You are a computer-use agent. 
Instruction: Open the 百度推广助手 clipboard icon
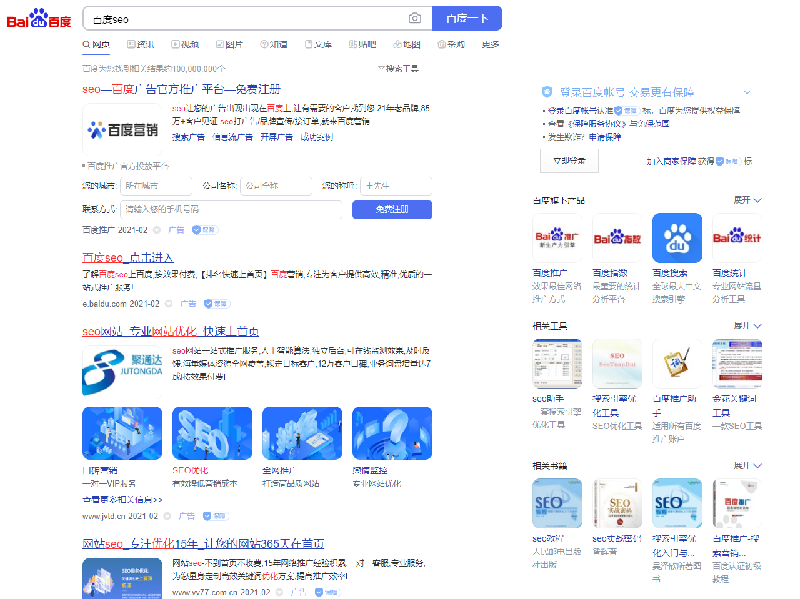tap(677, 363)
